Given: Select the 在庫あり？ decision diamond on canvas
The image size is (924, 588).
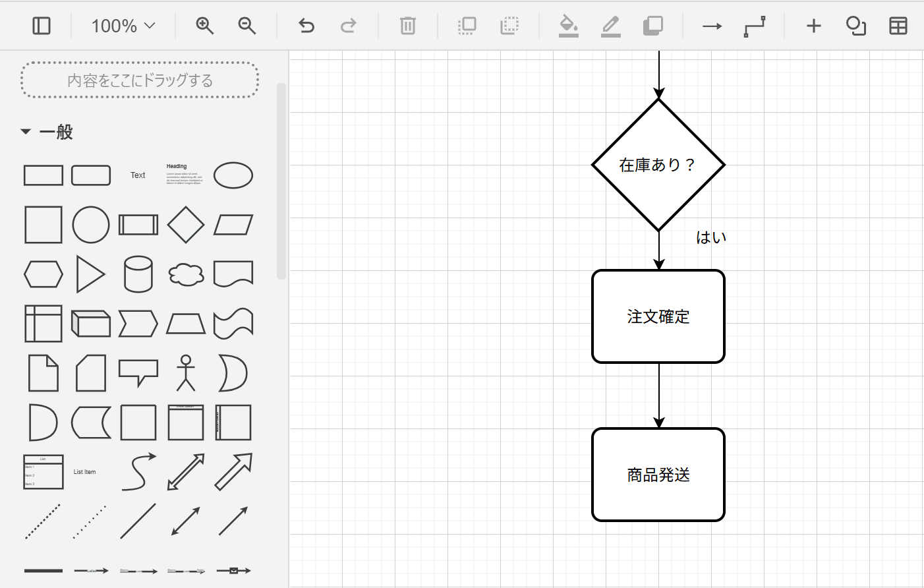Looking at the screenshot, I should pos(658,165).
